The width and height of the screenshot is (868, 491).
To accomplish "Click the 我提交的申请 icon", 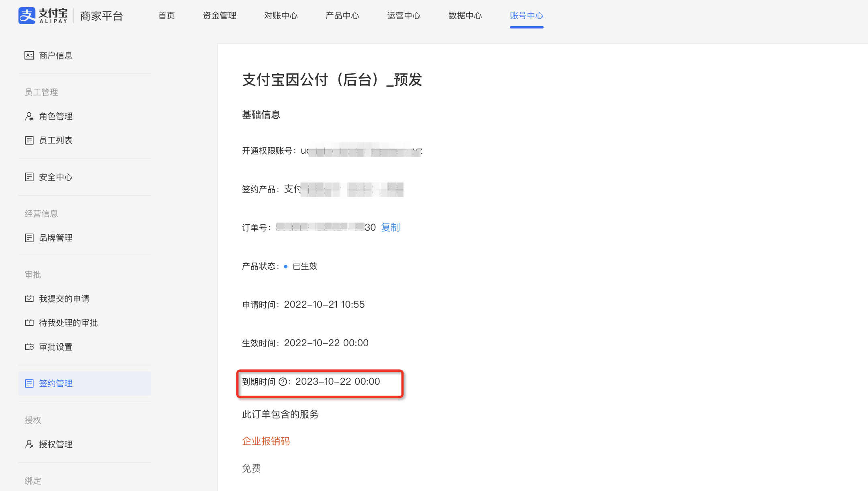I will 29,298.
